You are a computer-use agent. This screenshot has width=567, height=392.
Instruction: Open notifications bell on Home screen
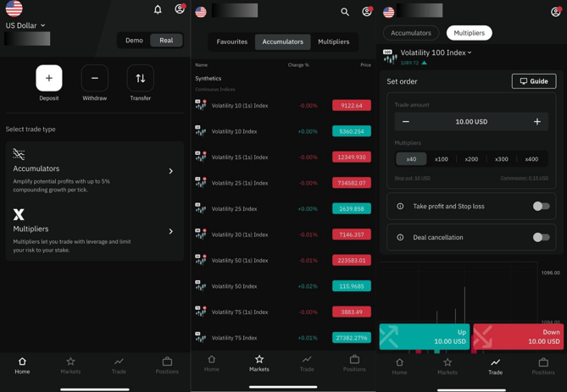pos(158,9)
